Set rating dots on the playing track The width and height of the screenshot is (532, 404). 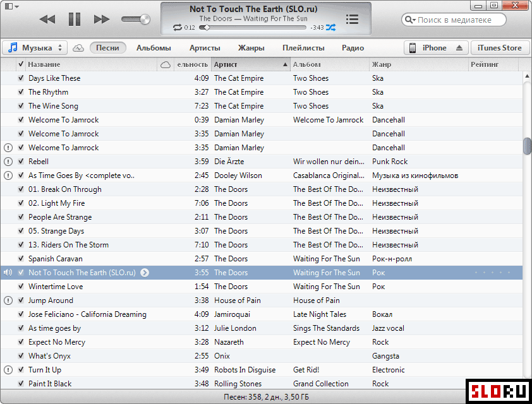[x=492, y=273]
